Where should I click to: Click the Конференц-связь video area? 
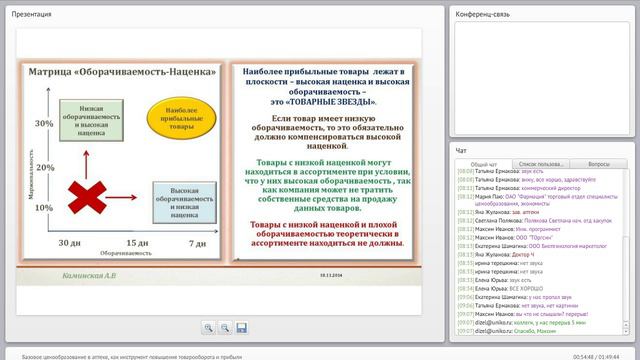542,78
